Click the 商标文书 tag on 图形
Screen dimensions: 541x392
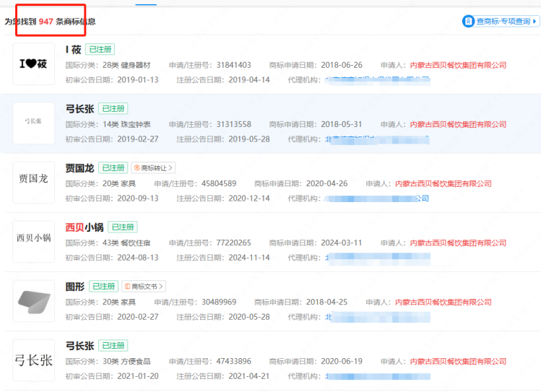(144, 287)
